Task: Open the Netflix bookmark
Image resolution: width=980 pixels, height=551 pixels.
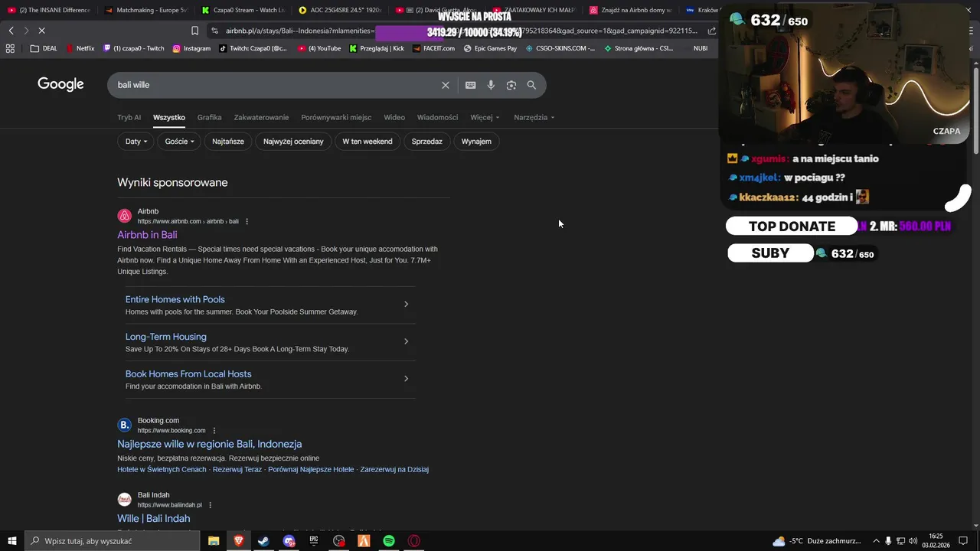Action: (80, 48)
